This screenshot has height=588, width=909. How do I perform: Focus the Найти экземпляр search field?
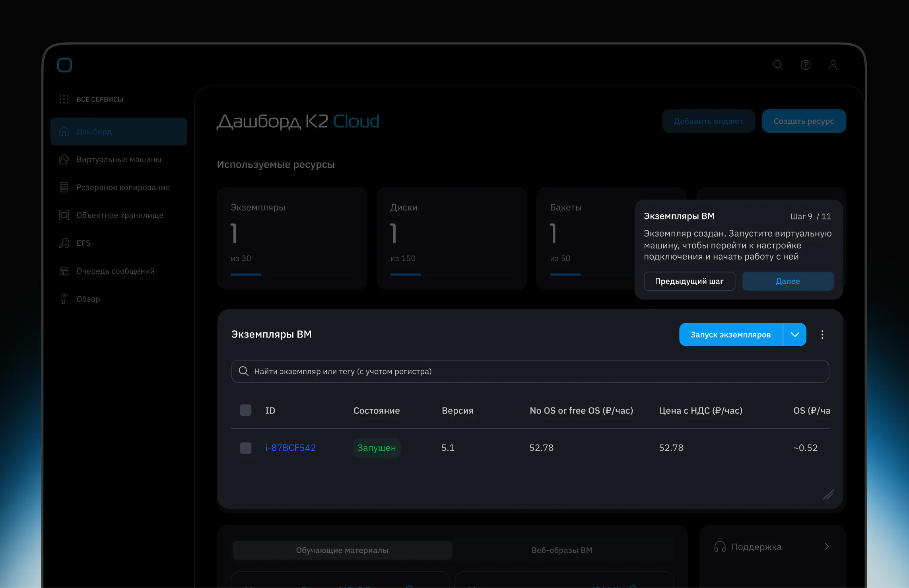coord(530,371)
